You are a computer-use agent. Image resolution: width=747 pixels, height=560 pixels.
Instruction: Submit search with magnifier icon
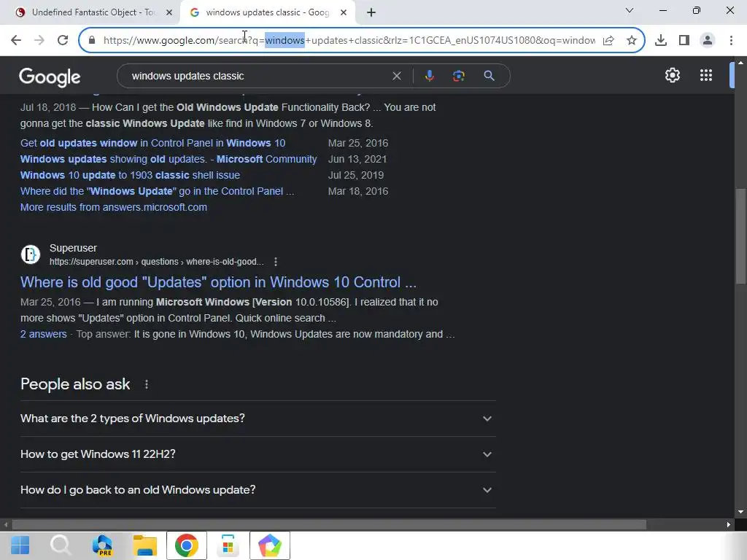489,76
